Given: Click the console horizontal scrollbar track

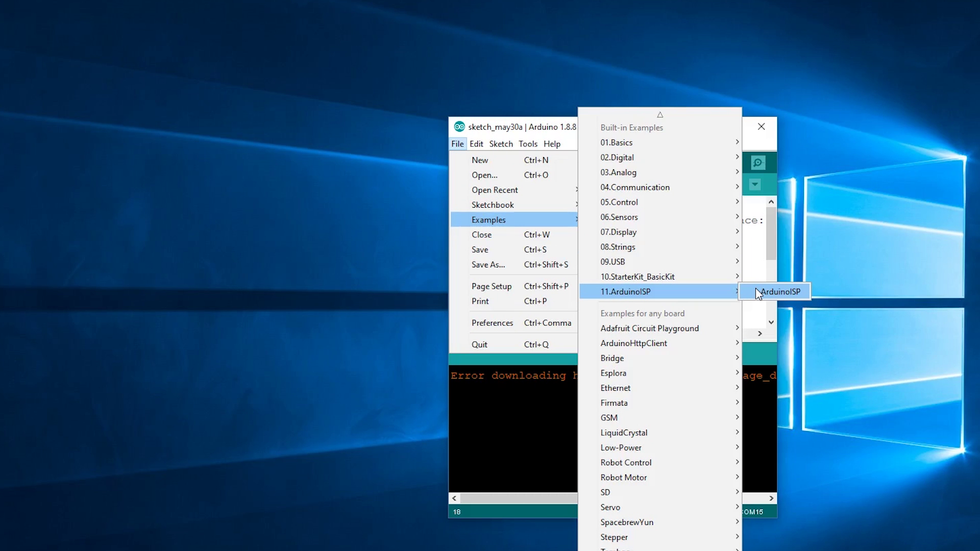Looking at the screenshot, I should (519, 498).
